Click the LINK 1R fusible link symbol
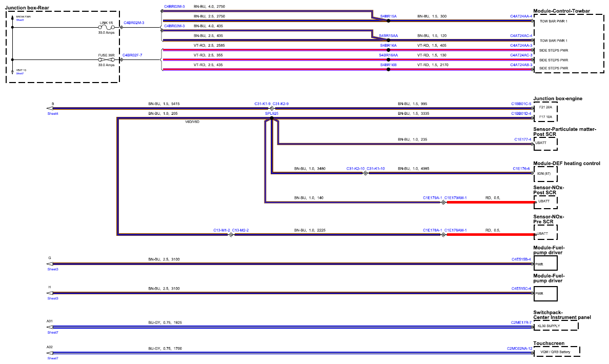 point(106,28)
